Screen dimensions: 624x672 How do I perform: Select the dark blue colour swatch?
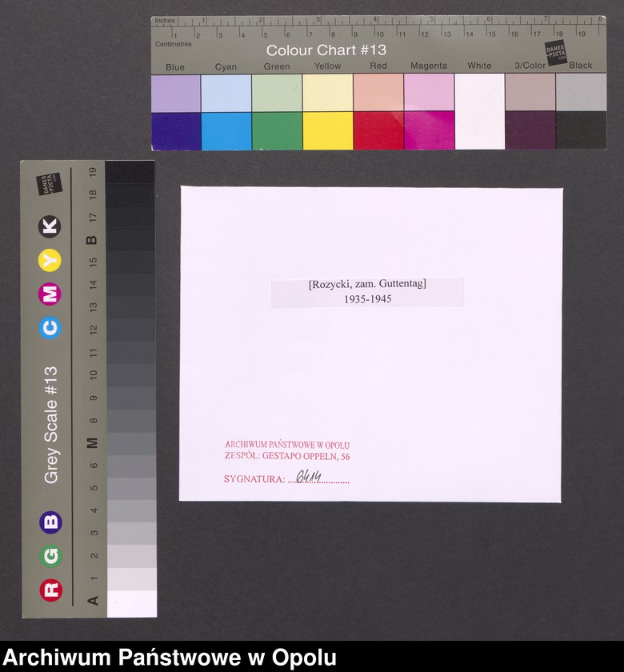[x=176, y=130]
